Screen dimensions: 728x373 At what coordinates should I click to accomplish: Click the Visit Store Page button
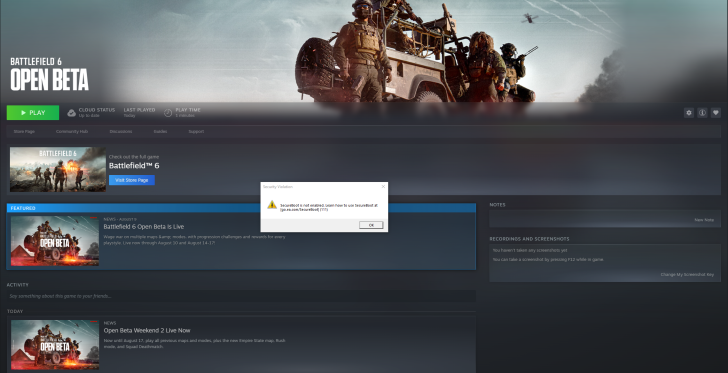click(x=132, y=180)
